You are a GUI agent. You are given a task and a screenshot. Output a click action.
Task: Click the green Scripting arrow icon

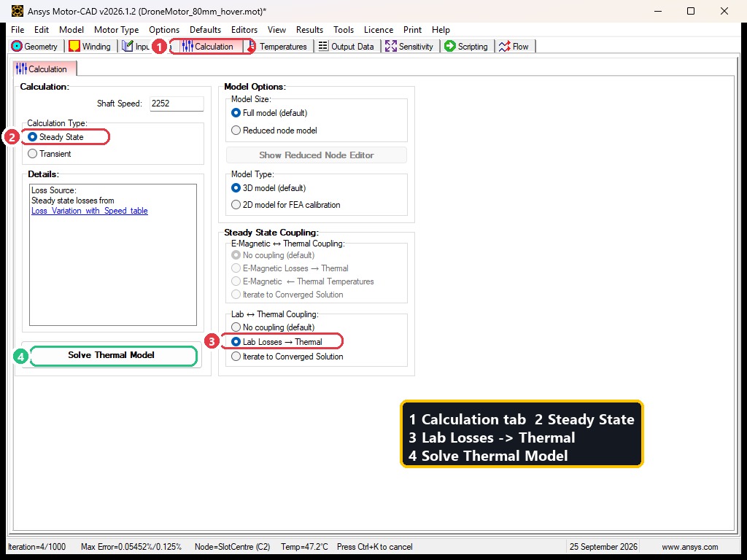pyautogui.click(x=449, y=46)
